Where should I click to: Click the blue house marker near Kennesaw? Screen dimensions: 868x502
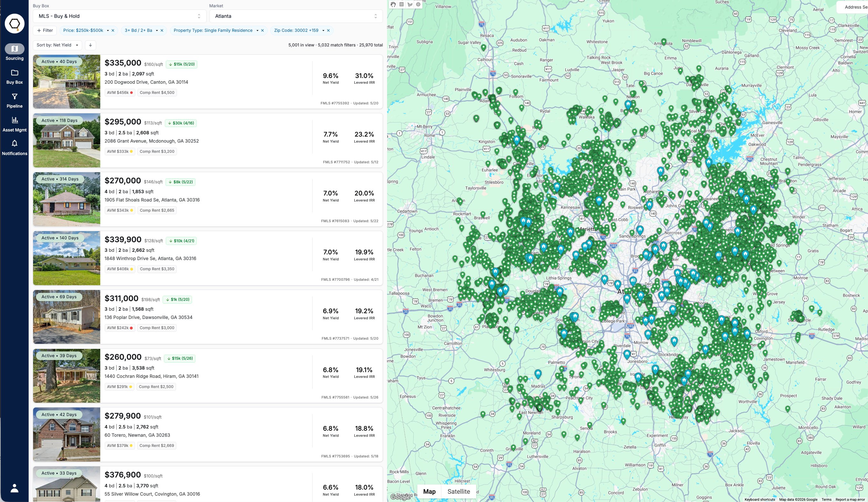[599, 200]
